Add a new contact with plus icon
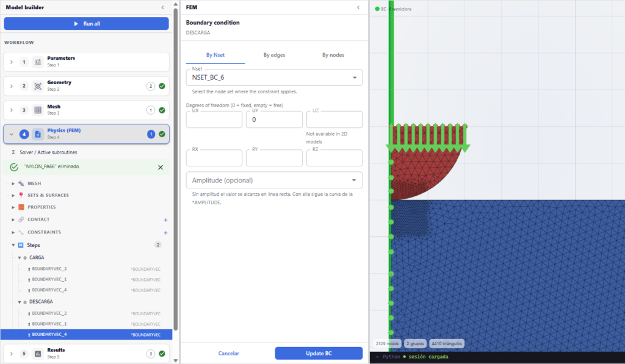 166,220
